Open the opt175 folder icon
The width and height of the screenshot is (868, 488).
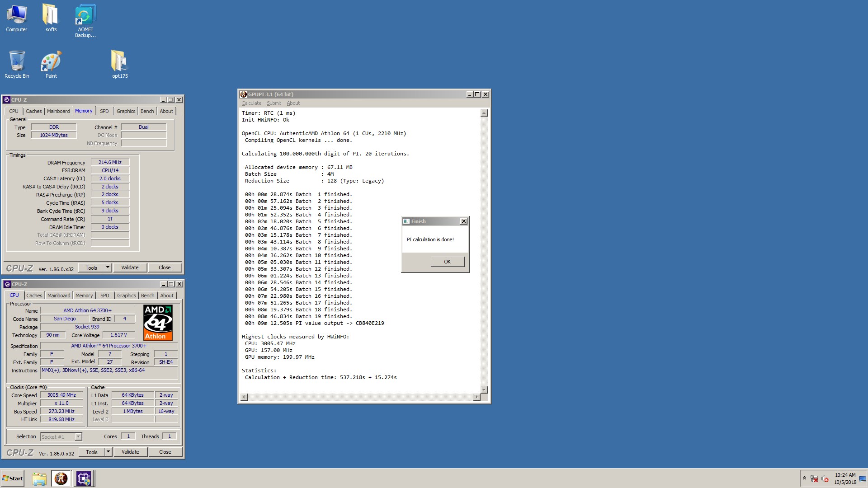(120, 65)
